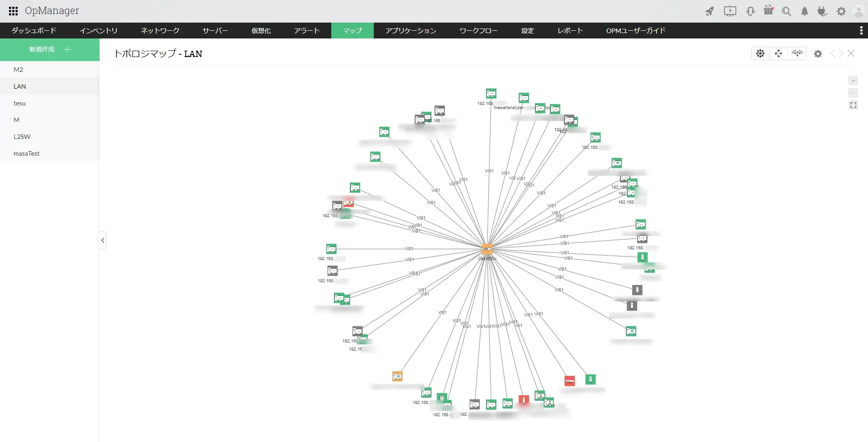This screenshot has height=442, width=868.
Task: Switch to the インベントリ tab
Action: pyautogui.click(x=98, y=30)
